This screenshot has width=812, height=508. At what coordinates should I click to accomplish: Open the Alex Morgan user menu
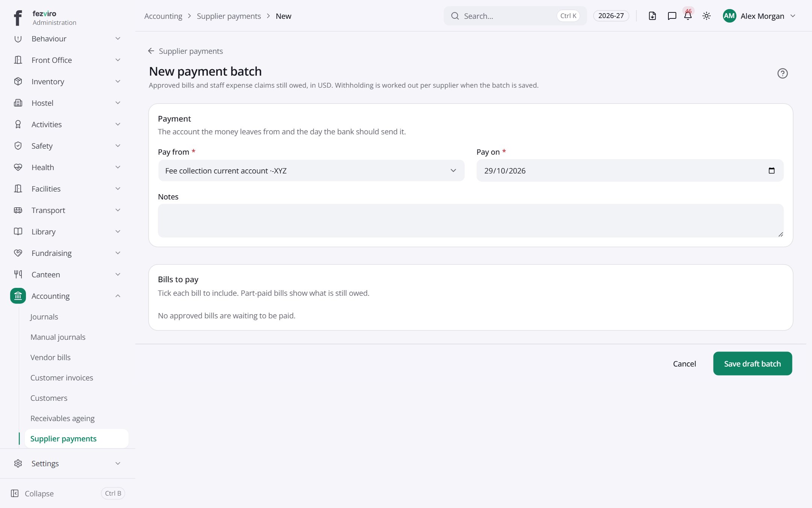click(x=759, y=16)
